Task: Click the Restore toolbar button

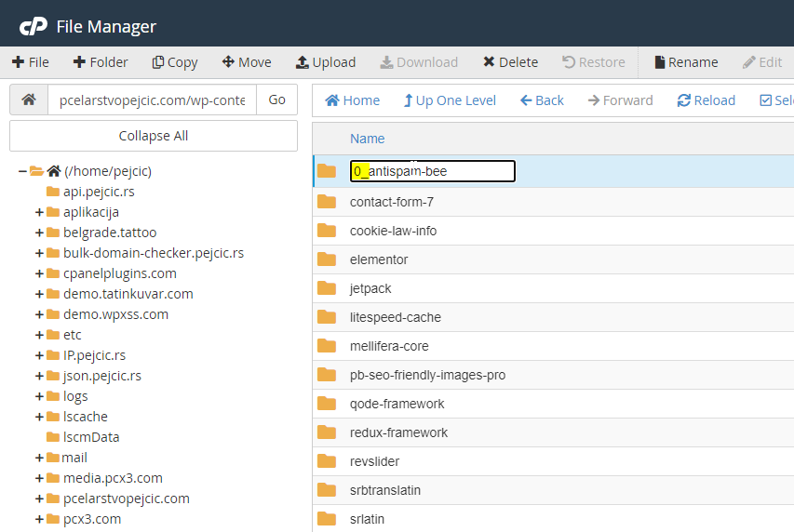Action: [594, 62]
